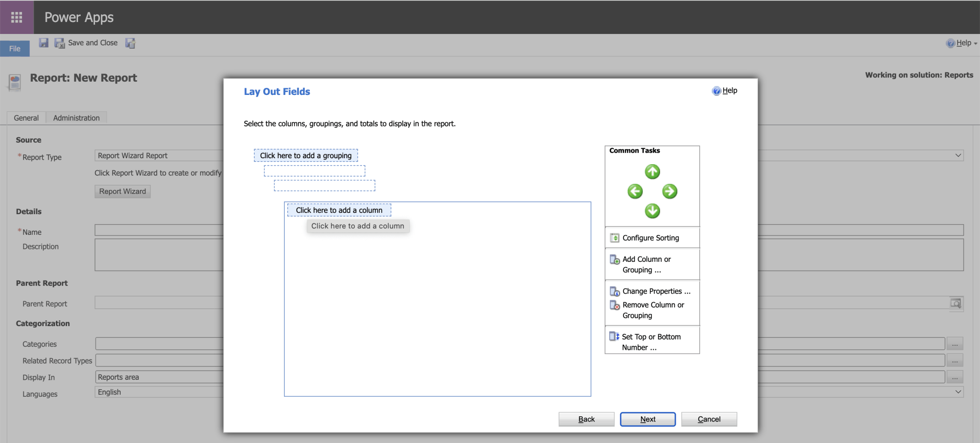Click the green down arrow icon
Viewport: 980px width, 443px height.
(652, 211)
